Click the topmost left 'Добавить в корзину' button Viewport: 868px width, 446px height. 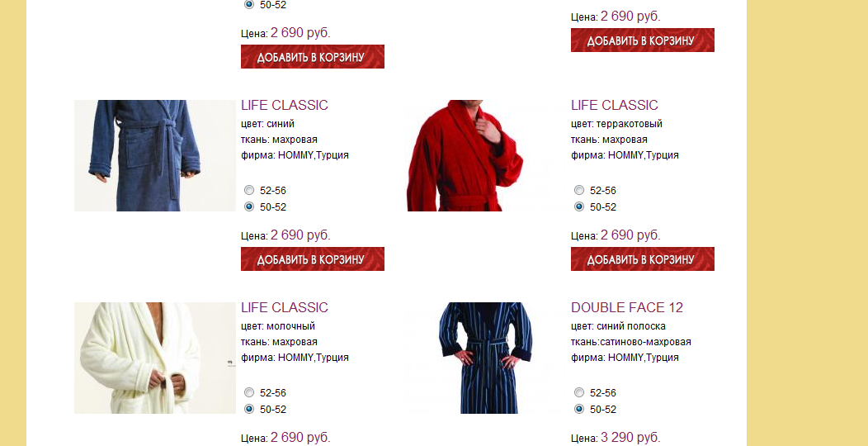pos(312,56)
